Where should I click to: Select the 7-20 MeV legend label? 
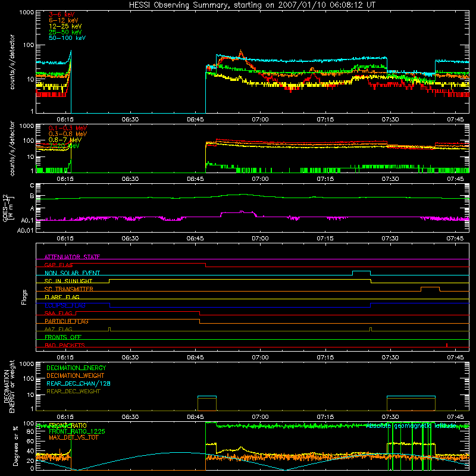pos(64,146)
